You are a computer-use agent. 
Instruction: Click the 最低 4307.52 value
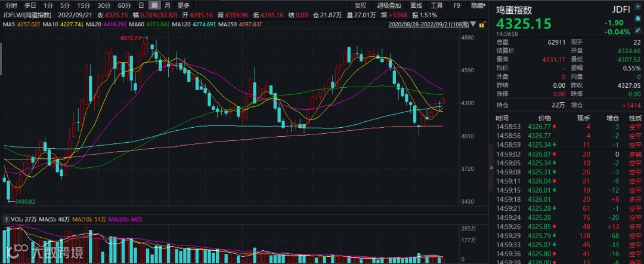[x=629, y=60]
